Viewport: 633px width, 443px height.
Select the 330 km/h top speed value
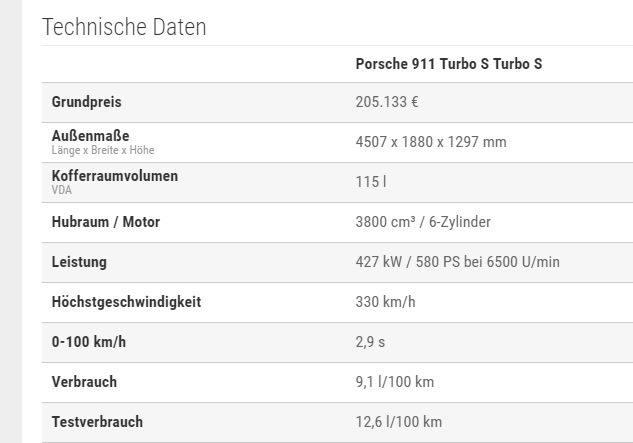point(385,302)
